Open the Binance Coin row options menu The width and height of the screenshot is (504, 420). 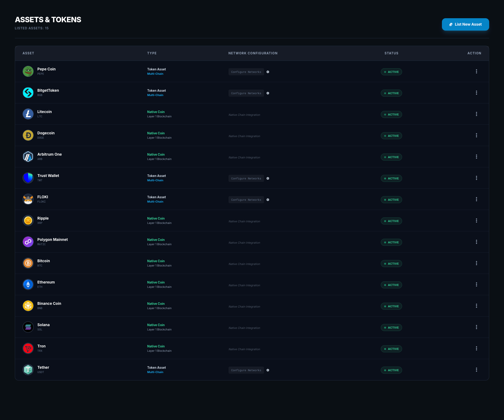coord(476,306)
